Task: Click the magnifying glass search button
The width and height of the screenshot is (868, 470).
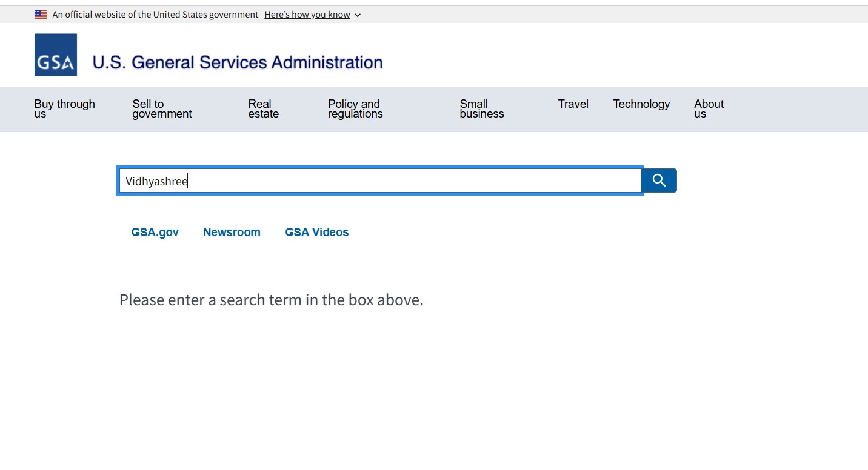Action: click(x=659, y=180)
